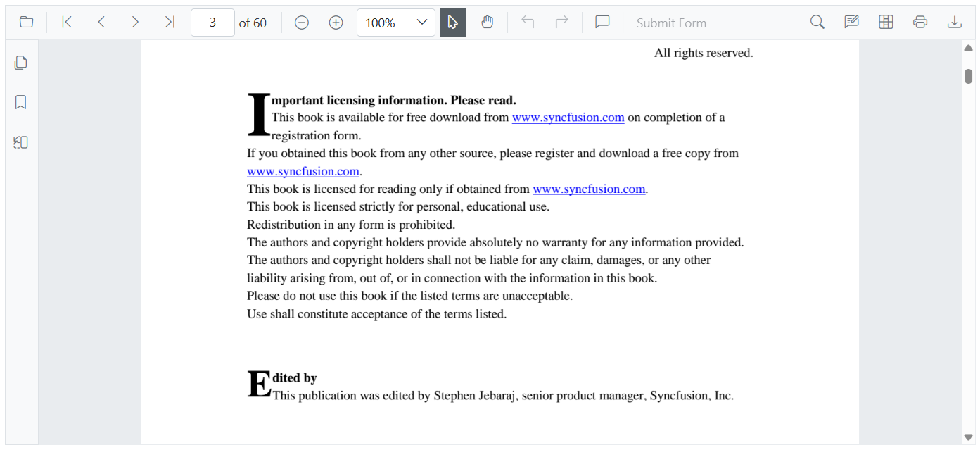Switch to the pan hand tool
980x450 pixels.
point(488,23)
